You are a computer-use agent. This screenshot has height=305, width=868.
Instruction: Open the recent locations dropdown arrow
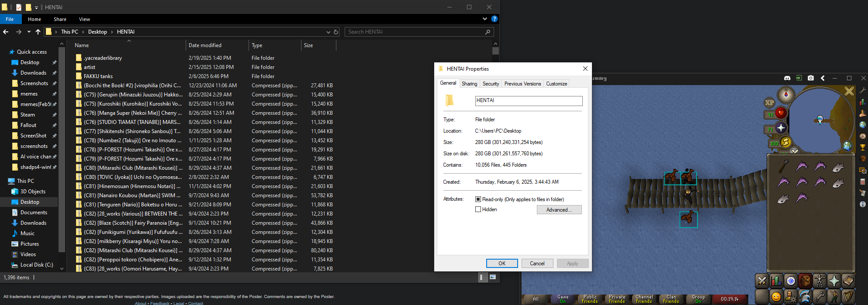click(29, 32)
